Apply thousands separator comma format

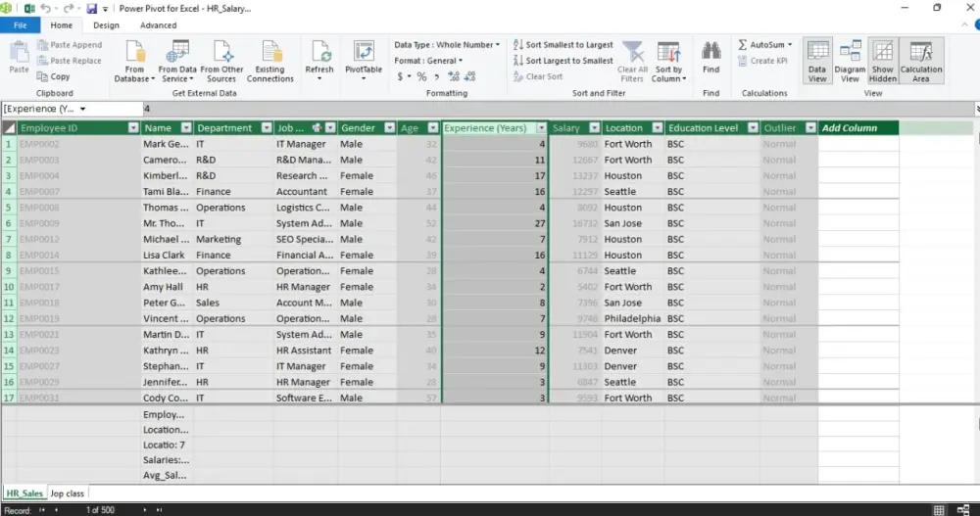[436, 76]
